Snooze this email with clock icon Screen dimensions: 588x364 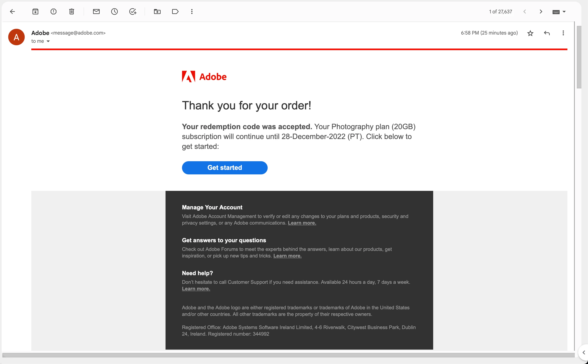[x=114, y=12]
